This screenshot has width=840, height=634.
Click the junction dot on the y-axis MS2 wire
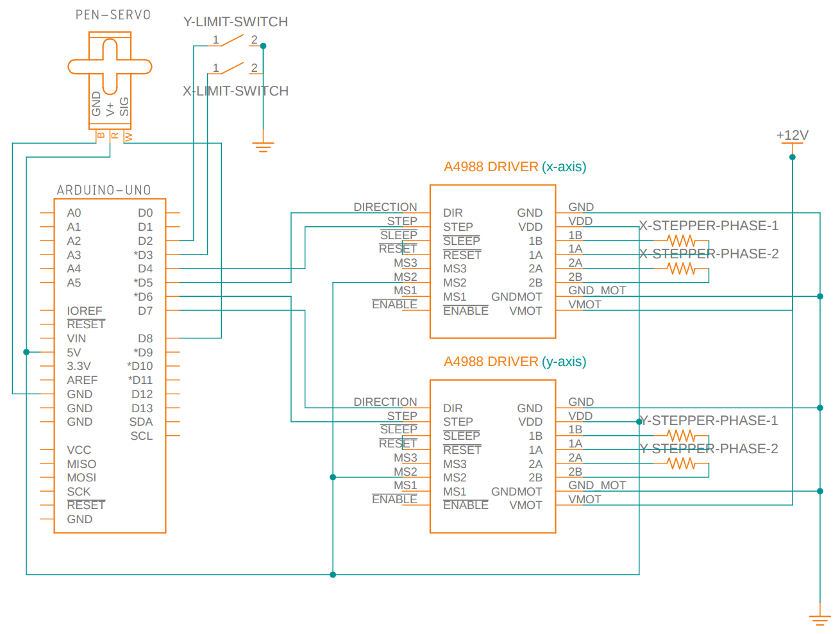pos(333,477)
